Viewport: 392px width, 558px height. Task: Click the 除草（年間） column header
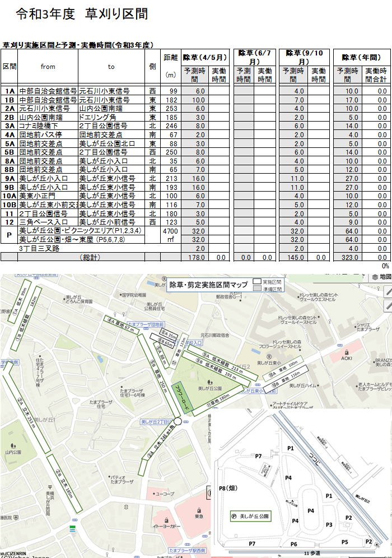pyautogui.click(x=361, y=57)
